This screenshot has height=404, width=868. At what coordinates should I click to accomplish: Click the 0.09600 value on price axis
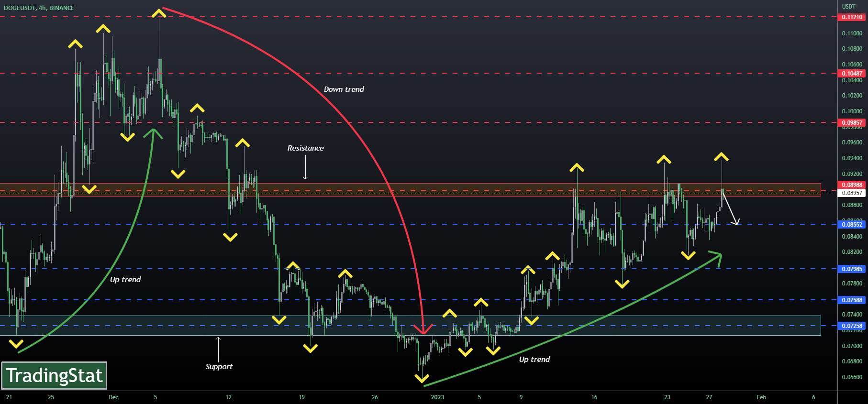(852, 142)
